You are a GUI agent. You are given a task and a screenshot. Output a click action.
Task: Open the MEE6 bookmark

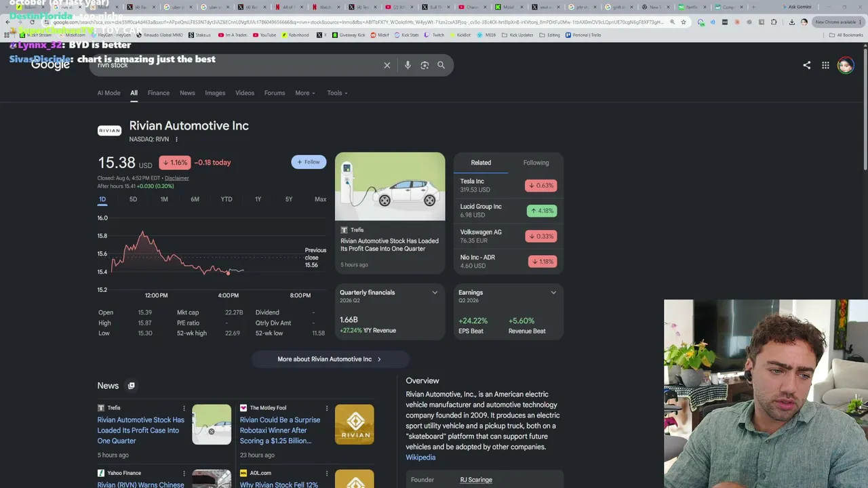pyautogui.click(x=486, y=35)
